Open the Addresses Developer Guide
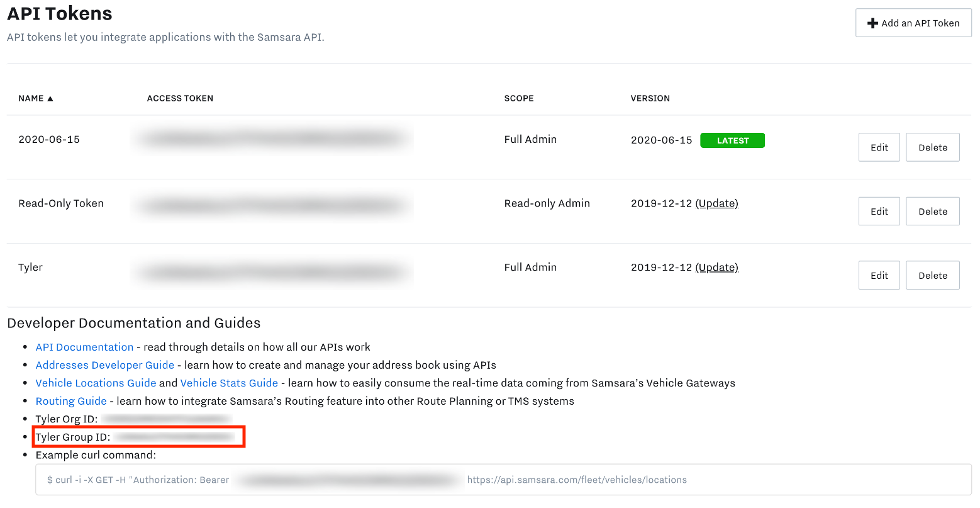The width and height of the screenshot is (980, 508). click(x=104, y=365)
